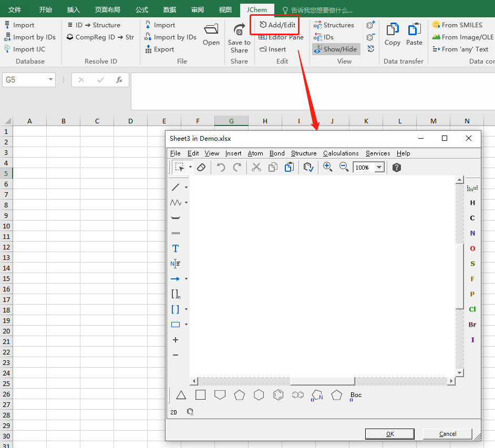The width and height of the screenshot is (495, 448).
Task: Click ID → Structure in Resolve ID
Action: [94, 25]
